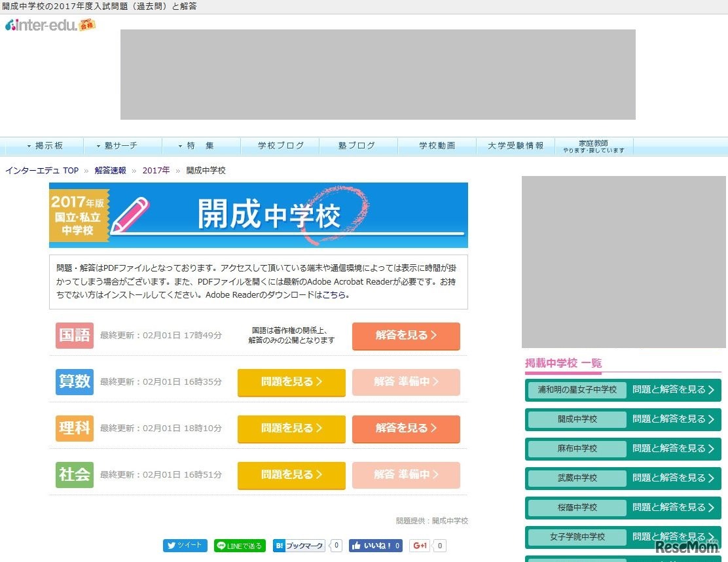
Task: Select the 算数 subject icon
Action: coord(74,381)
